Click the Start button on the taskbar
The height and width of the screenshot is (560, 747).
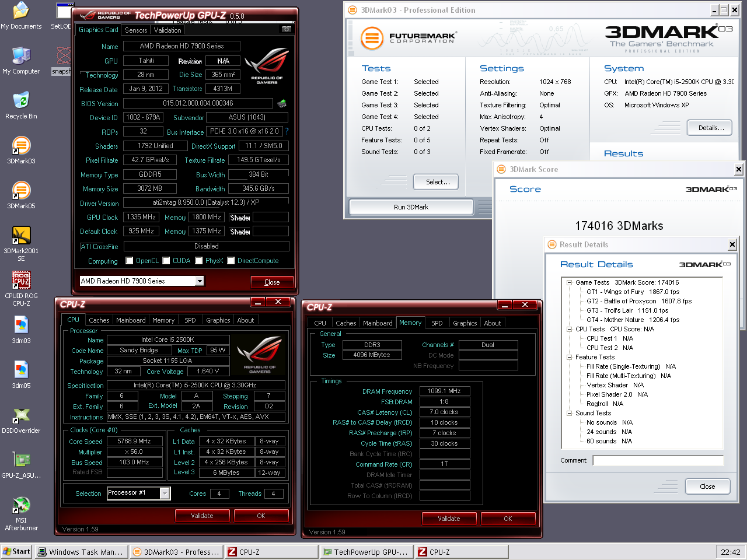16,552
